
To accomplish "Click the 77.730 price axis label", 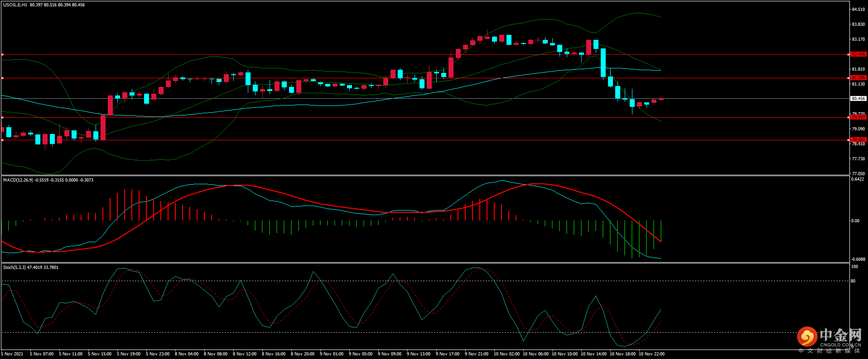I will [x=858, y=159].
